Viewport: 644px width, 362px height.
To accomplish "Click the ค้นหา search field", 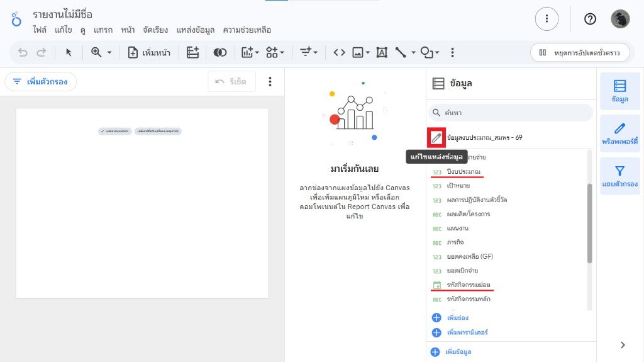I will 511,113.
